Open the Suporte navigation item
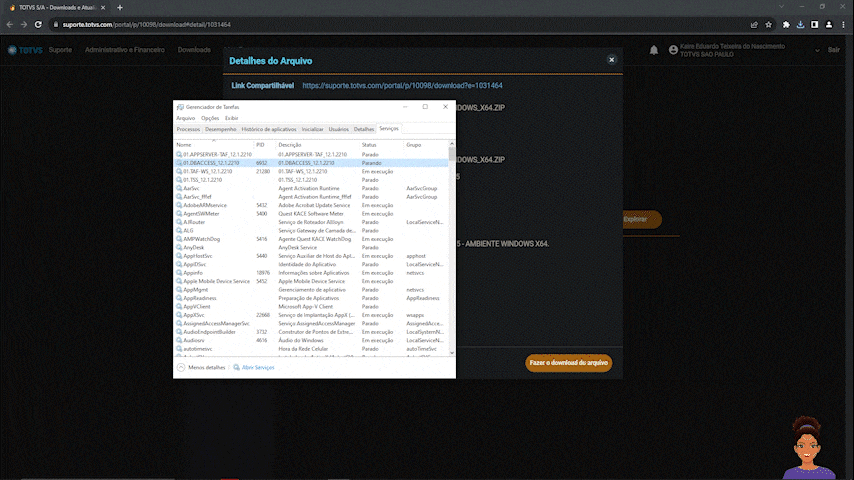The image size is (854, 480). [60, 50]
